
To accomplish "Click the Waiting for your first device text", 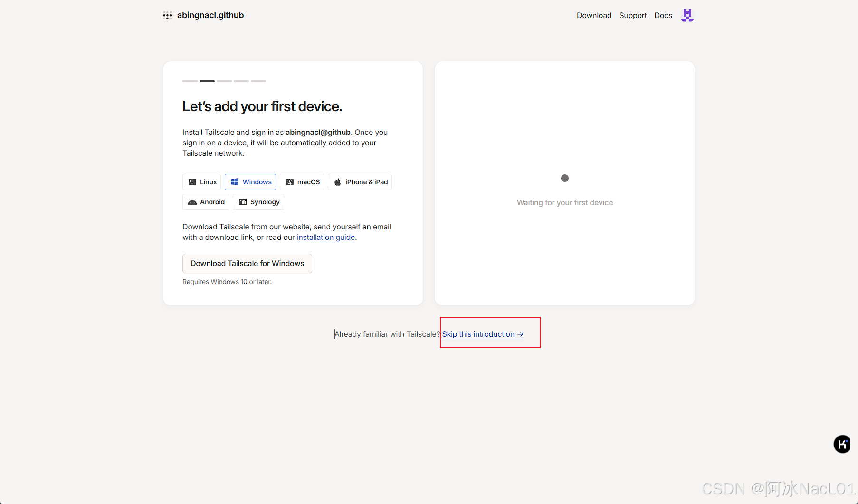I will [565, 202].
